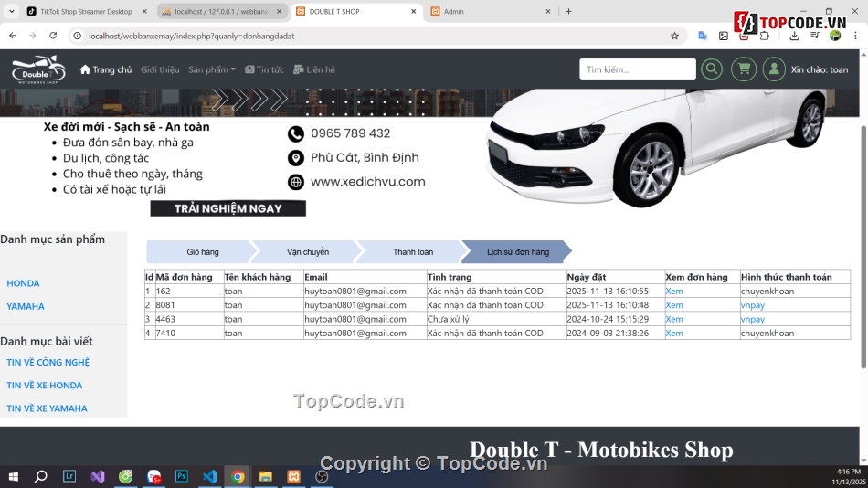Select YAMAHA product category
The width and height of the screenshot is (868, 488).
(x=26, y=306)
